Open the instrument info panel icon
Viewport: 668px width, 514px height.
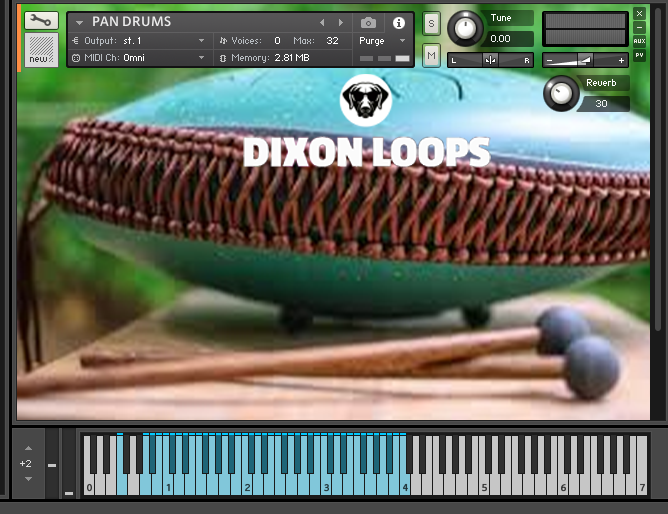pyautogui.click(x=399, y=22)
